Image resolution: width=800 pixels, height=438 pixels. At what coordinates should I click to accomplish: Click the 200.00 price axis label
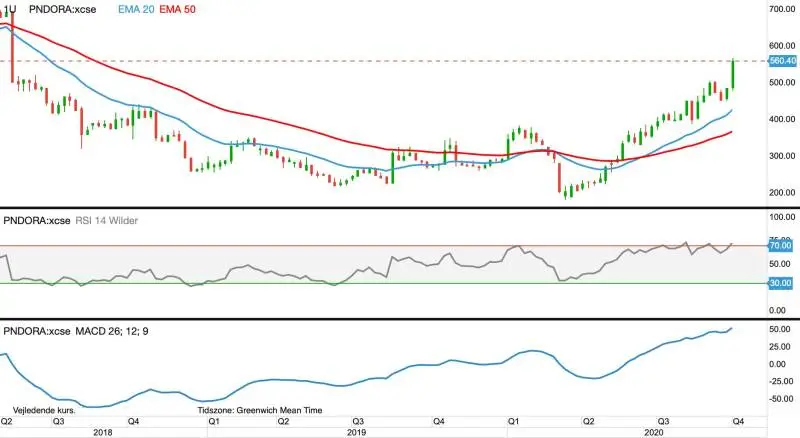coord(782,192)
